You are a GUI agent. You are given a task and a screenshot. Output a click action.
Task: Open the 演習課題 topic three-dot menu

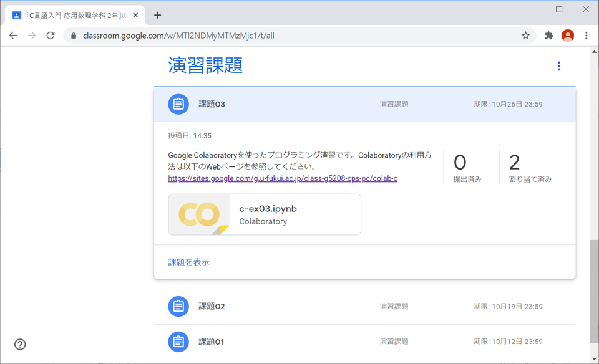[x=559, y=66]
